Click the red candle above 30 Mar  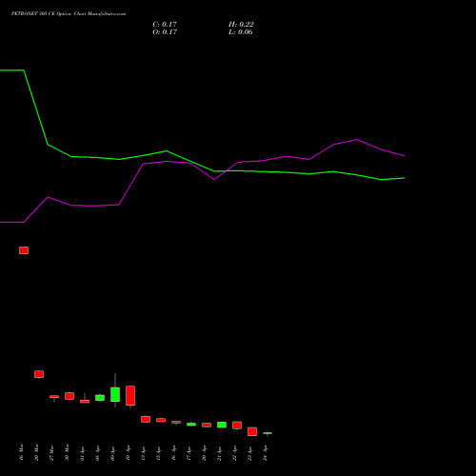tap(69, 396)
